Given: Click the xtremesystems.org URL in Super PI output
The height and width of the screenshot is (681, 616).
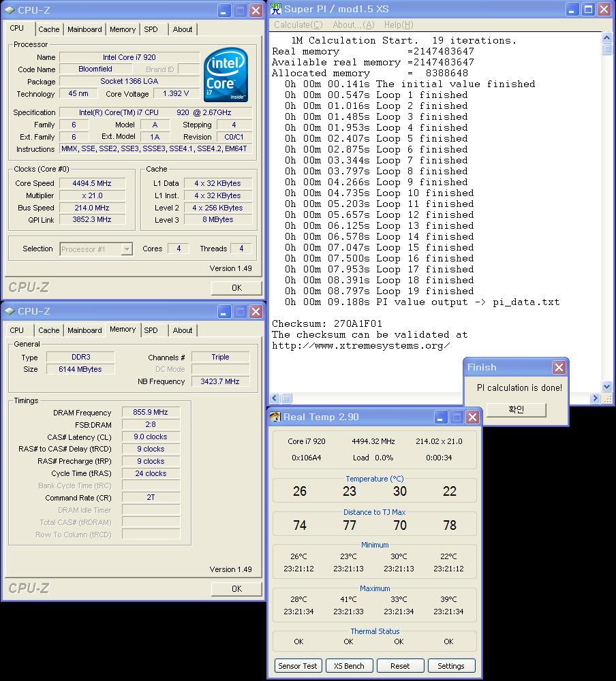Looking at the screenshot, I should coord(361,346).
